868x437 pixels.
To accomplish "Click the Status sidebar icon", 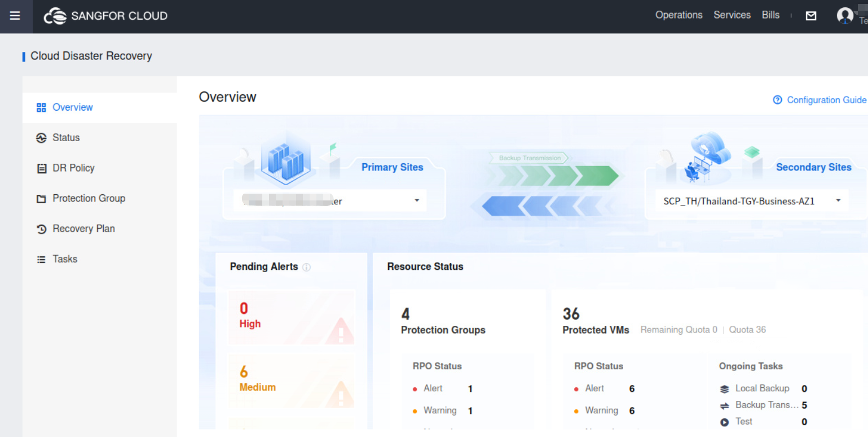I will tap(41, 138).
